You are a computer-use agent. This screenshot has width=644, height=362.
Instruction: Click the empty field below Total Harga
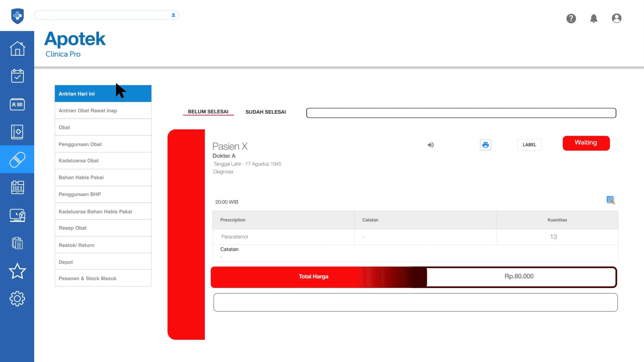[x=415, y=302]
